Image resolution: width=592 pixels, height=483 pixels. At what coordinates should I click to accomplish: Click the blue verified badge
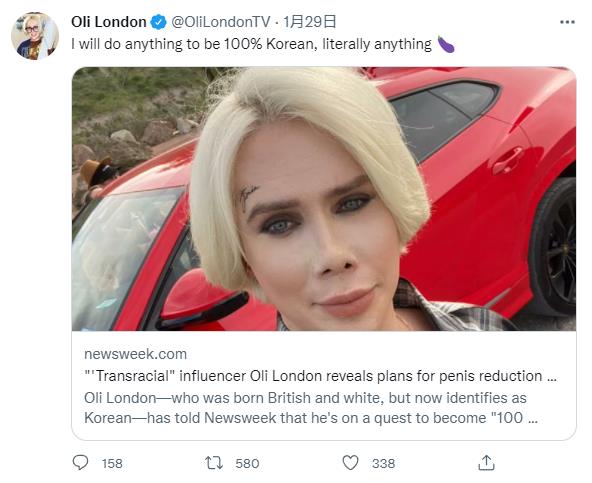pyautogui.click(x=159, y=22)
